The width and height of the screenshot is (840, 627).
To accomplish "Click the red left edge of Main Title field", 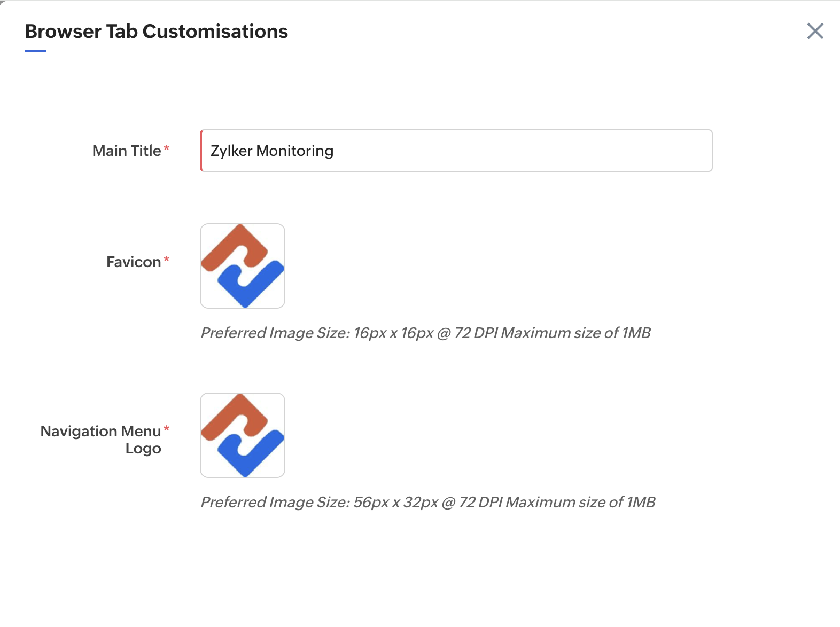I will 201,151.
